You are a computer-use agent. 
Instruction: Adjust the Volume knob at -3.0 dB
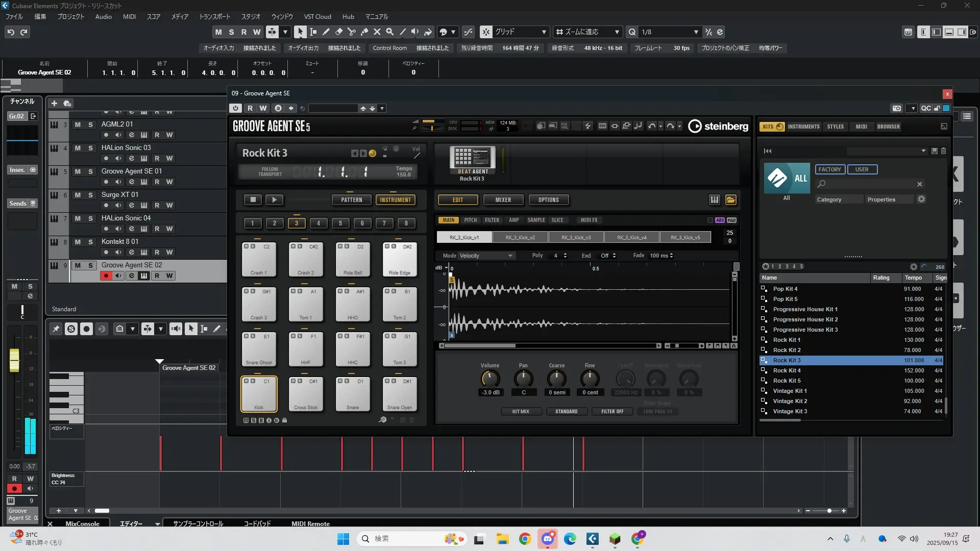490,379
